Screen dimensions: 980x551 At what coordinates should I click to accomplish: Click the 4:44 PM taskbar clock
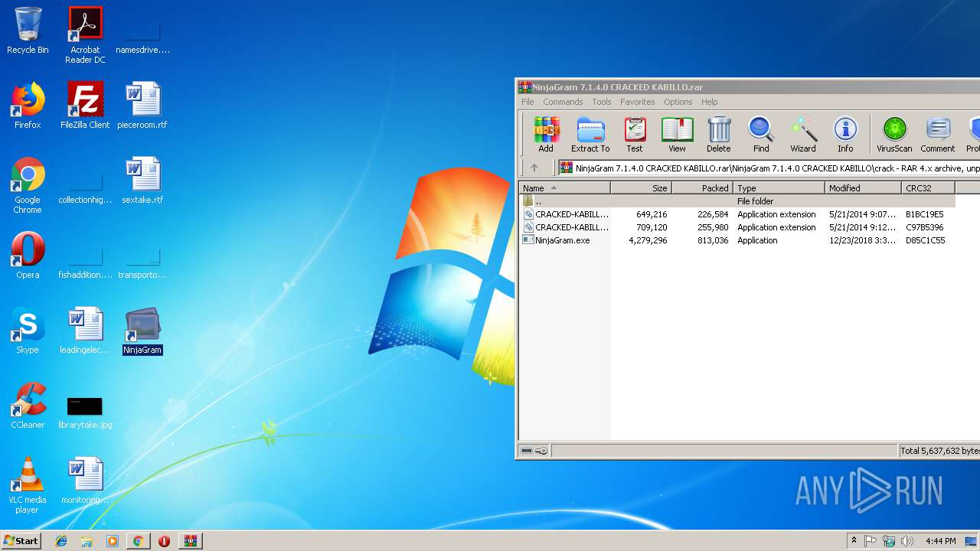click(x=940, y=541)
